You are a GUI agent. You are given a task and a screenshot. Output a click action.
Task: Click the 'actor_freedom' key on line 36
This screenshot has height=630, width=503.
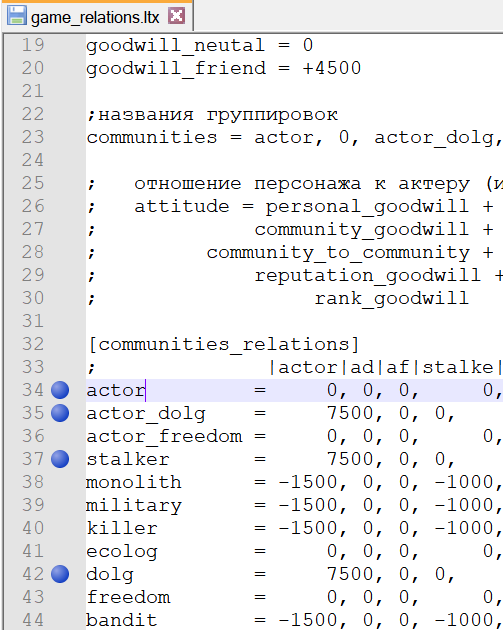coord(165,437)
